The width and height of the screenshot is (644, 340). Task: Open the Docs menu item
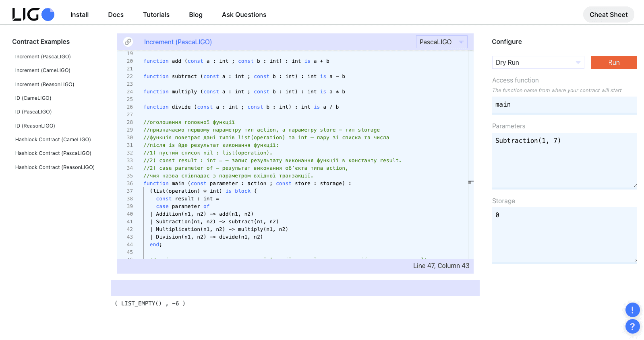click(x=116, y=14)
